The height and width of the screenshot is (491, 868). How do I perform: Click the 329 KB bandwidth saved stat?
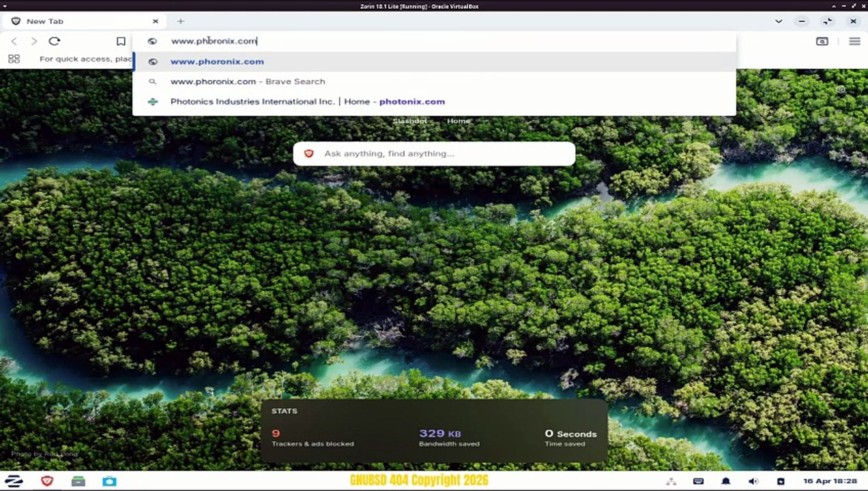(x=449, y=438)
